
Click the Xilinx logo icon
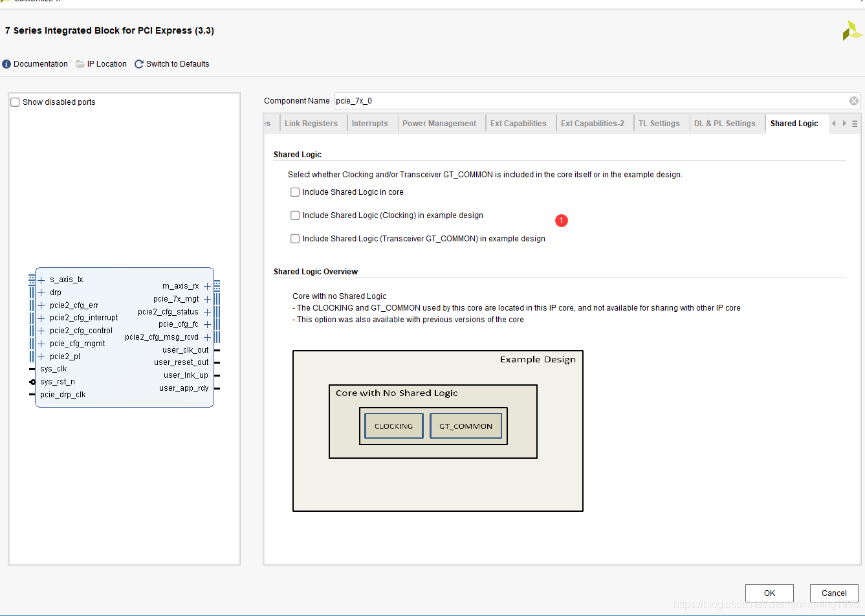852,30
